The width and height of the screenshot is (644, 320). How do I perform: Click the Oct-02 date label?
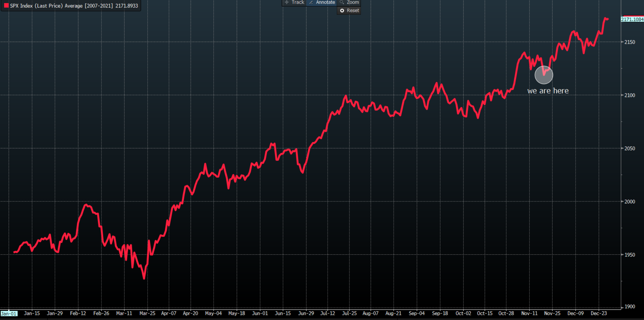pos(463,313)
